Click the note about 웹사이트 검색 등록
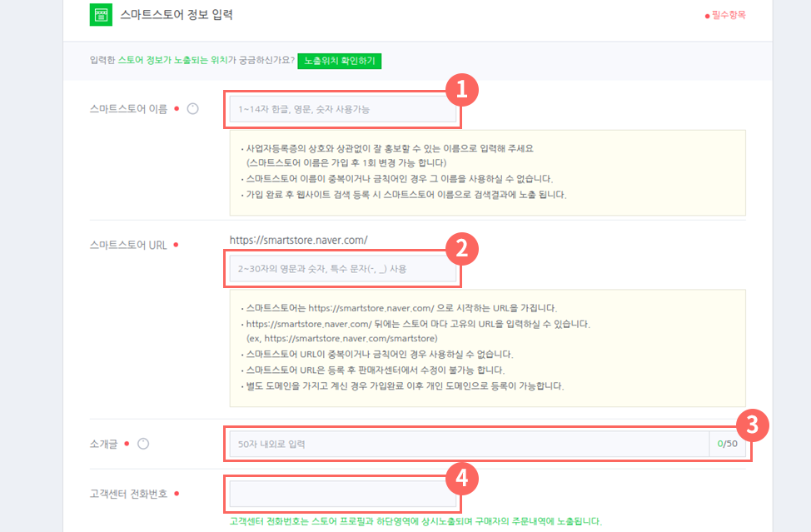The width and height of the screenshot is (811, 532). (x=404, y=195)
